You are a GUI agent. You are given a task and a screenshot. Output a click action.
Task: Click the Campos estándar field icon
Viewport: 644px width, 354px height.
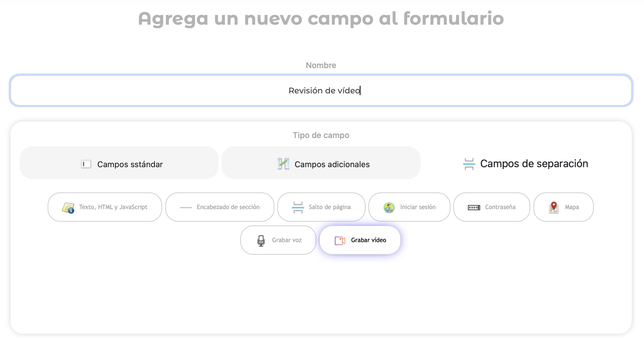click(86, 164)
